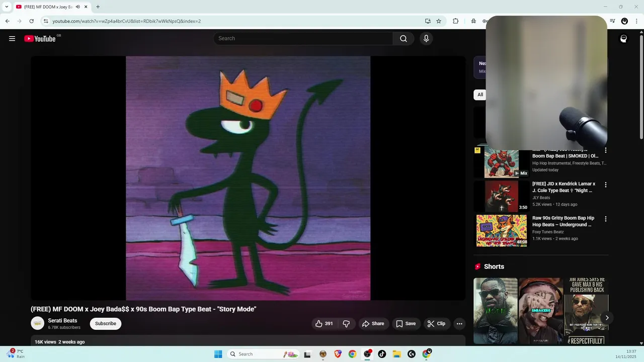This screenshot has height=362, width=644.
Task: Click the search magnifier button
Action: [404, 39]
